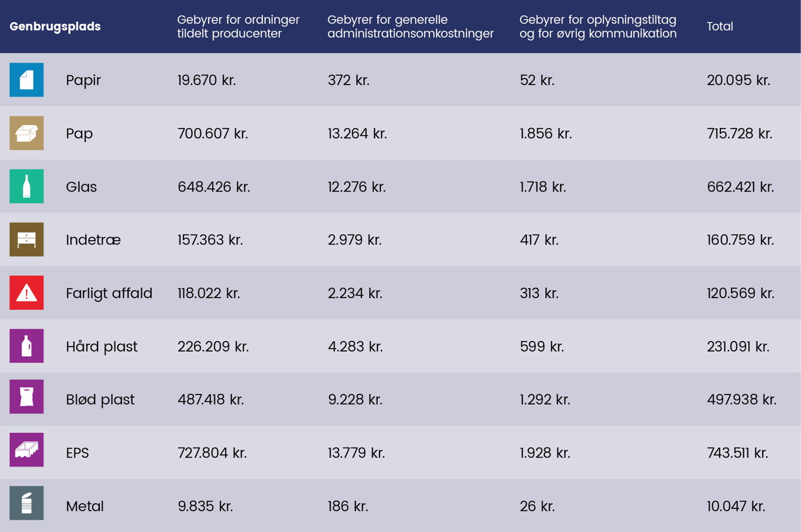Click the 'Gebyrer for generelle administrationsomkostninger' header
801x532 pixels.
point(411,26)
